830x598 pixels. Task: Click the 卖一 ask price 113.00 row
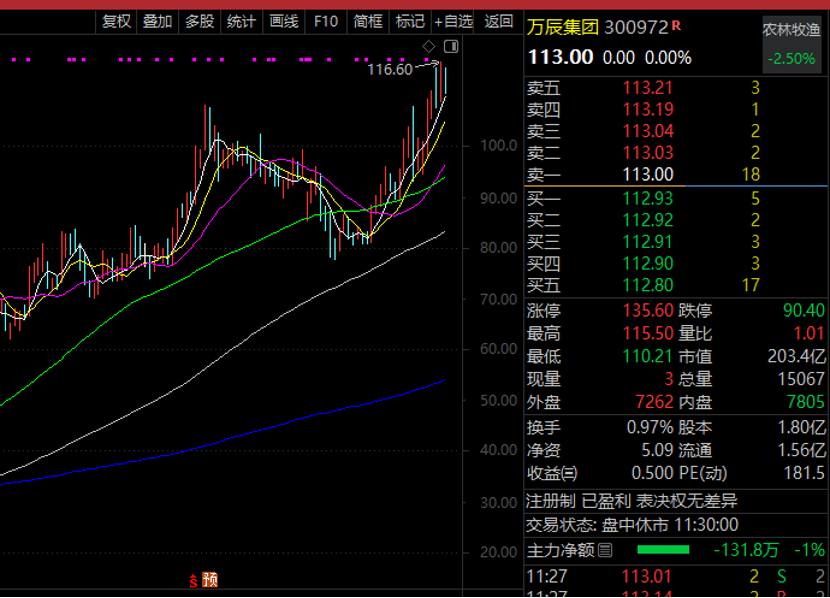click(x=648, y=174)
